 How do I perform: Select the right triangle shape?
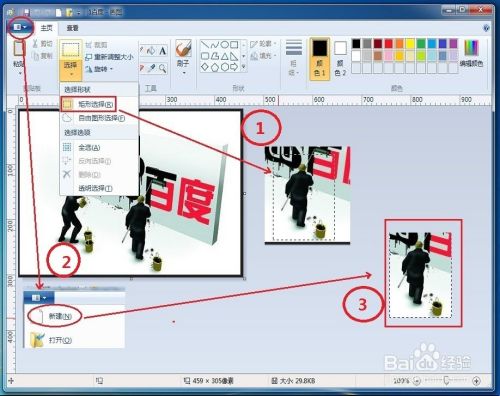coord(235,56)
